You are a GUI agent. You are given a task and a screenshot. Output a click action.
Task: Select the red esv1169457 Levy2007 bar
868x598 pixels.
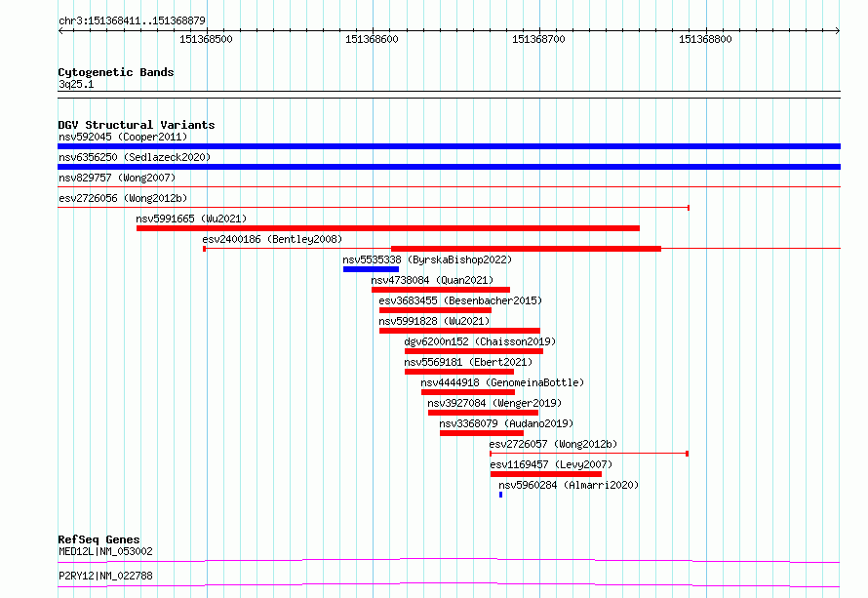click(546, 474)
